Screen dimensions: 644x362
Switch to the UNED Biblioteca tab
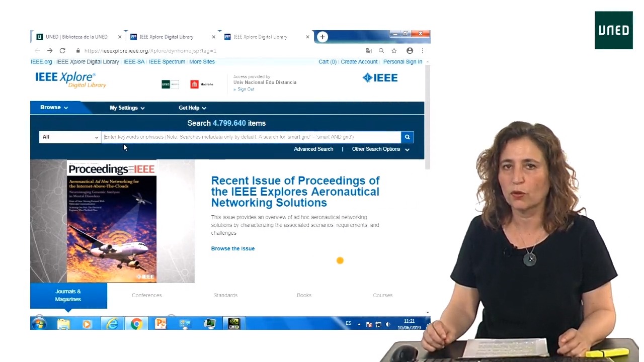point(76,37)
